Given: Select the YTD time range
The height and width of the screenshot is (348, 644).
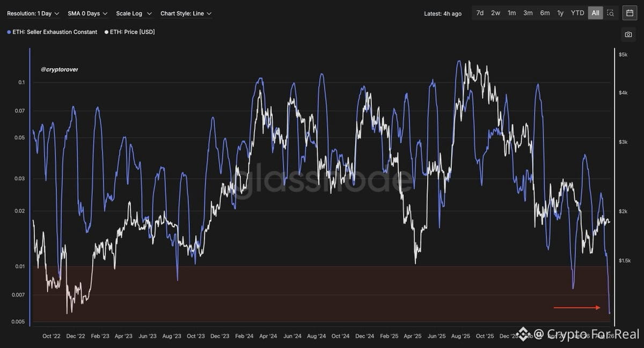Looking at the screenshot, I should (577, 13).
